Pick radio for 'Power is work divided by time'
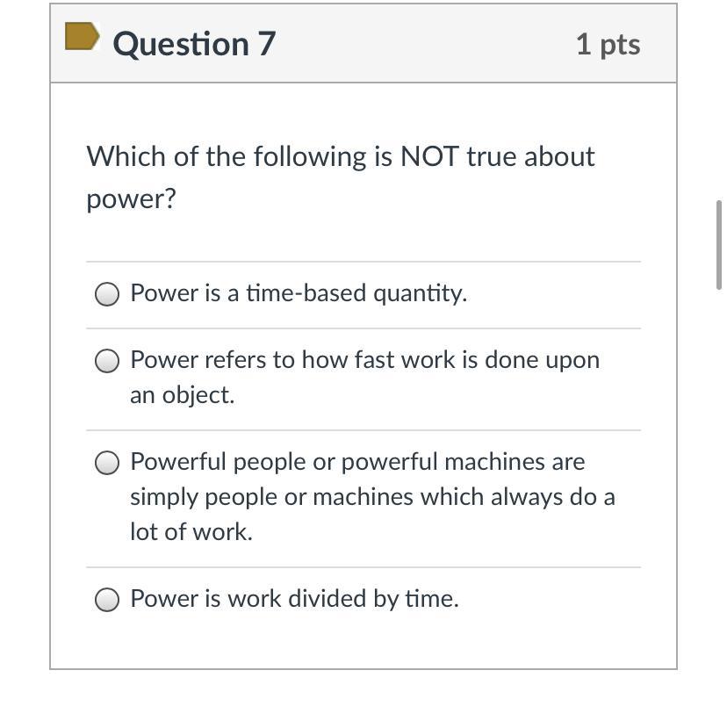Viewport: 727px width, 728px height. [x=107, y=600]
